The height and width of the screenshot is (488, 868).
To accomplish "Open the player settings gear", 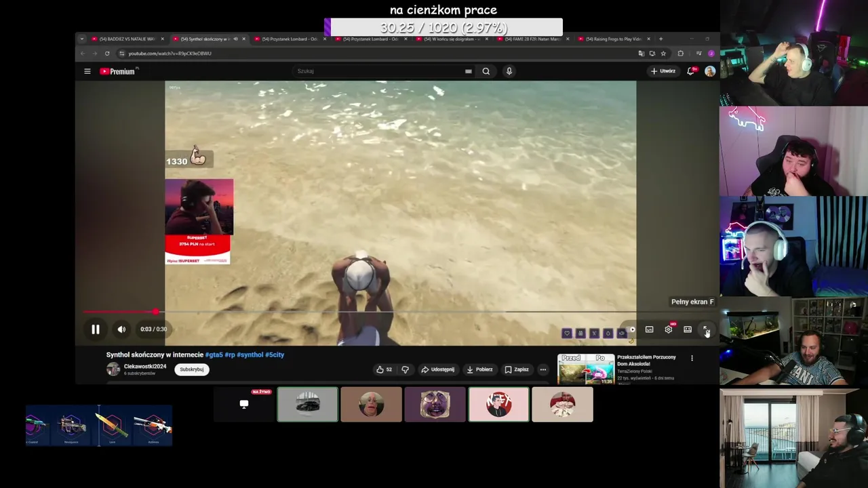I will pos(669,329).
